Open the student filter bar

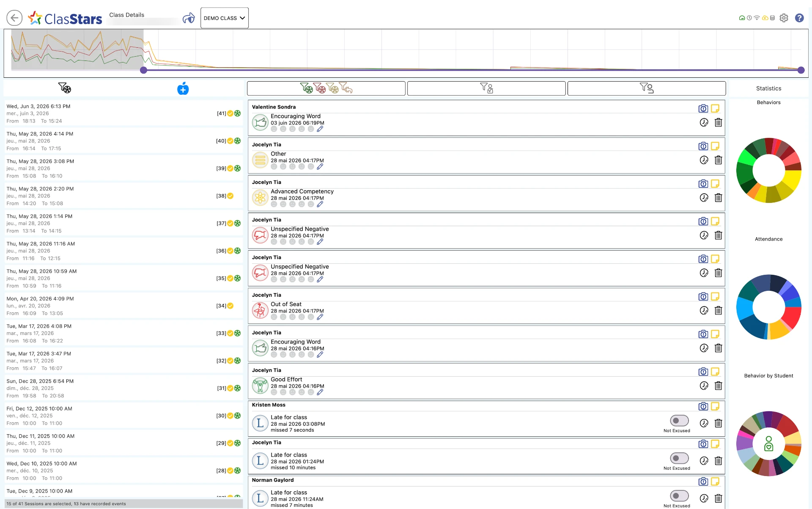(x=647, y=88)
